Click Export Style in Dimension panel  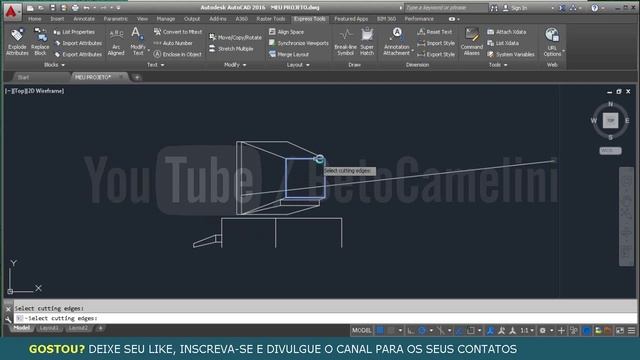pos(436,54)
